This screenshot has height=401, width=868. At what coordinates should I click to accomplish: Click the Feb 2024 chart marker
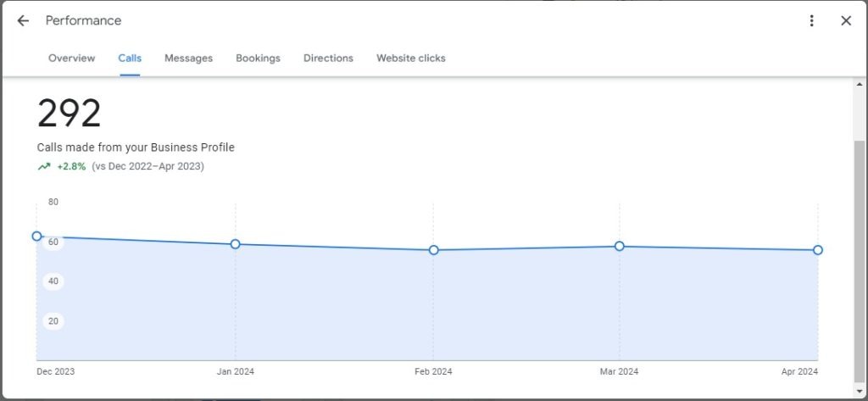[x=433, y=250]
